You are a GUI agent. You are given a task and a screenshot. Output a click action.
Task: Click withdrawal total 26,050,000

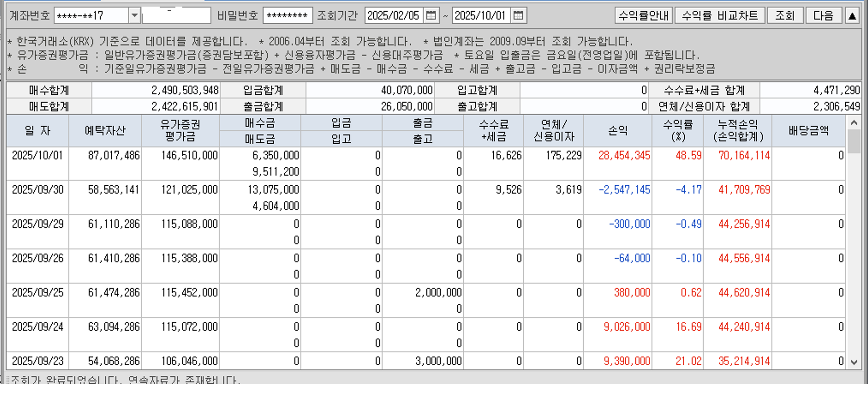[407, 106]
